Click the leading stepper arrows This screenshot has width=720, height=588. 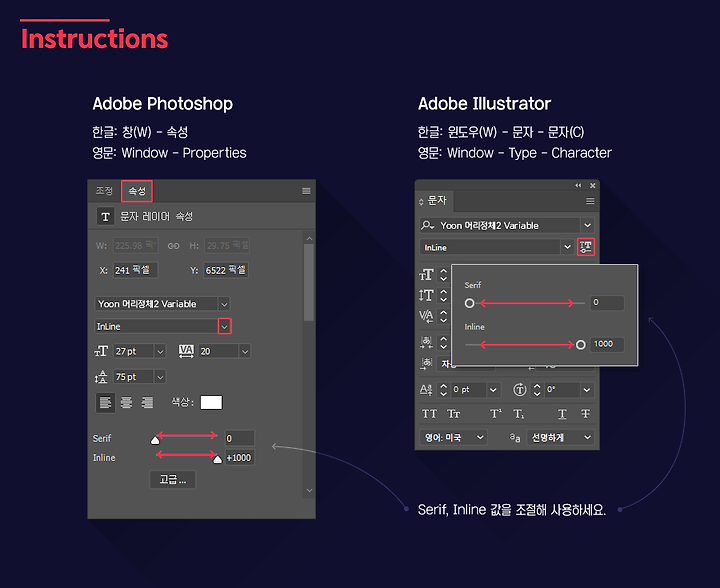pos(444,295)
